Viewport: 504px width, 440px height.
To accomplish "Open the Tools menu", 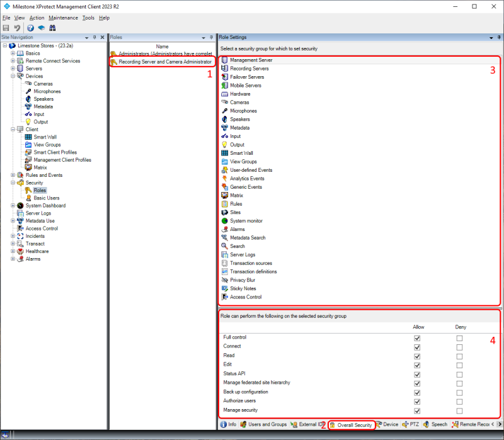I will tap(88, 18).
